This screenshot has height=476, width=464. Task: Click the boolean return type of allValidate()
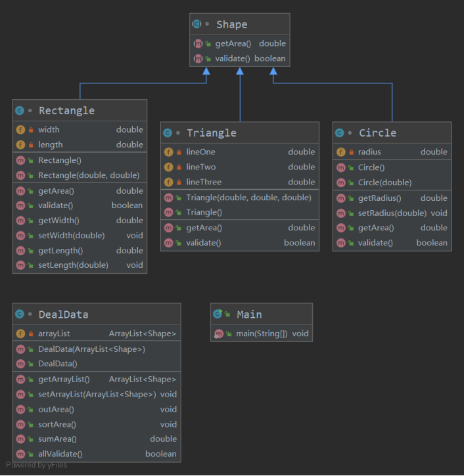pos(161,454)
